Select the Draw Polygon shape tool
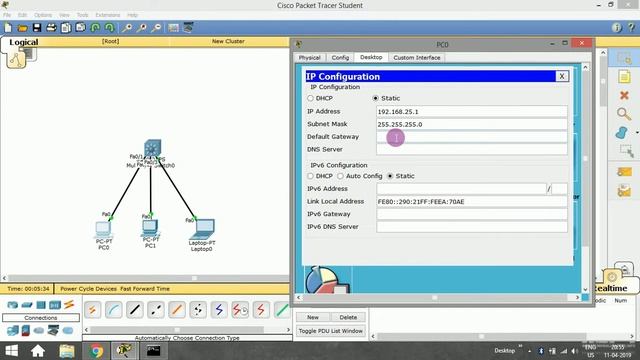Viewport: 640px width, 360px height. pos(622,133)
